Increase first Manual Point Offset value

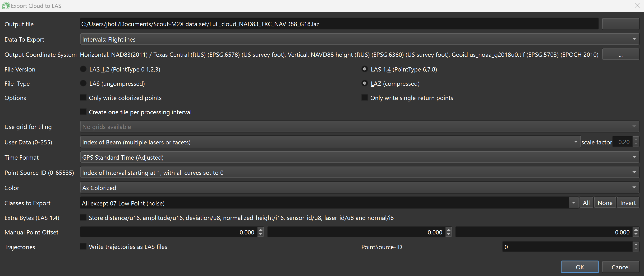click(x=261, y=230)
